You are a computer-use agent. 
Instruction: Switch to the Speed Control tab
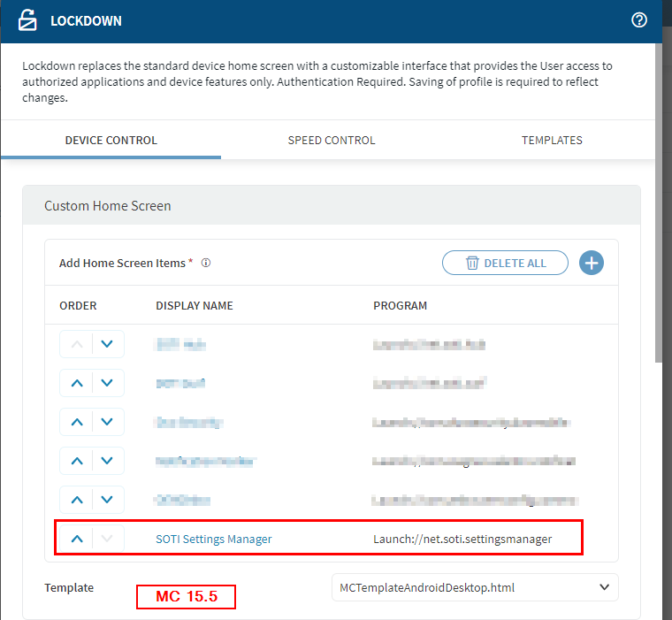point(332,141)
